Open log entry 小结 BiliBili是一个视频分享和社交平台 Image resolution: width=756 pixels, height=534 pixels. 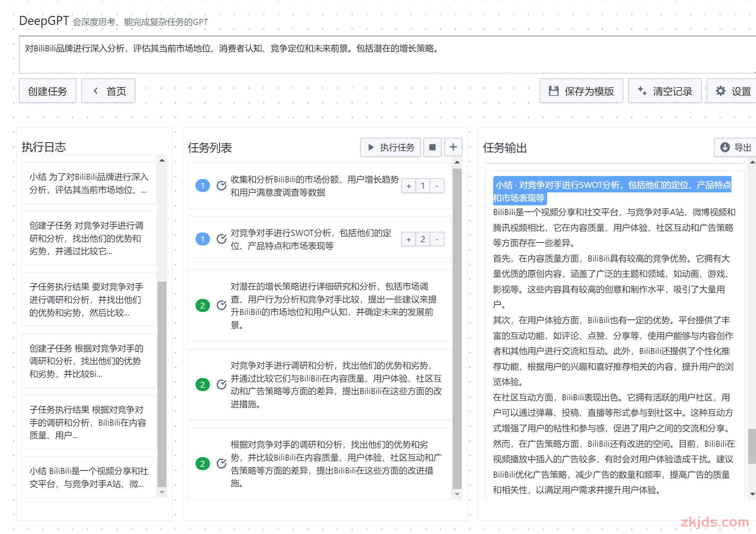[x=89, y=477]
